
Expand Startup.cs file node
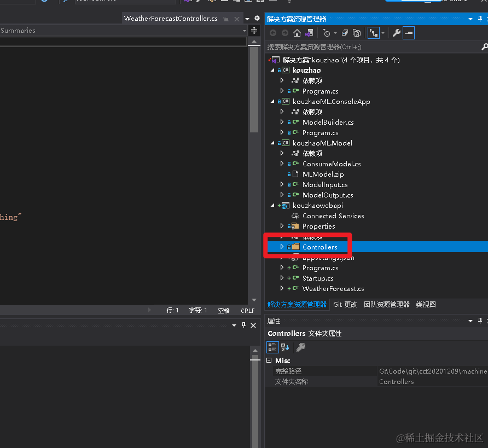282,278
